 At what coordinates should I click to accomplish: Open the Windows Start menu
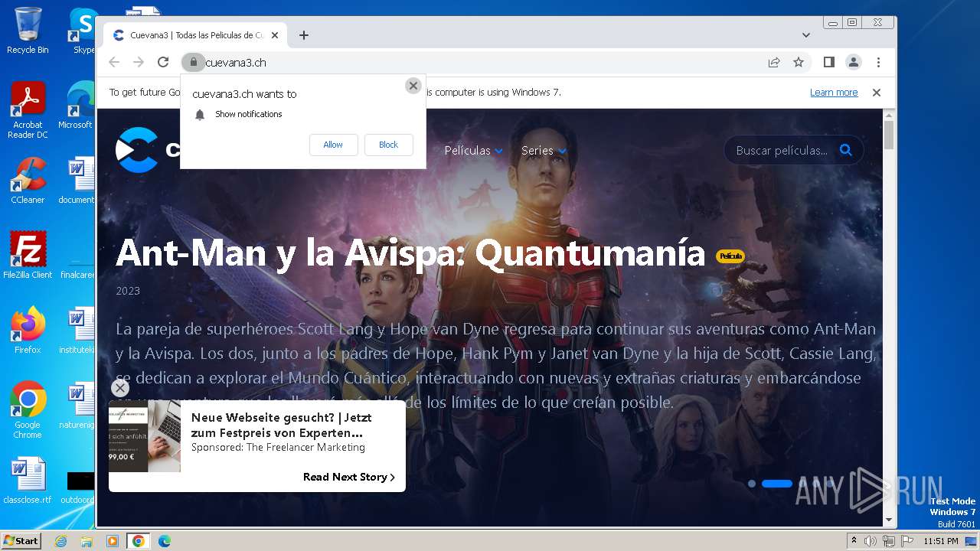click(21, 540)
